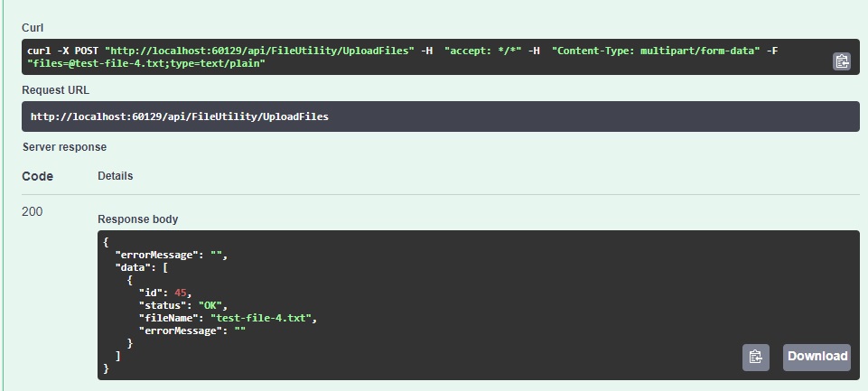Copy the response body to clipboard
868x391 pixels.
[x=756, y=358]
